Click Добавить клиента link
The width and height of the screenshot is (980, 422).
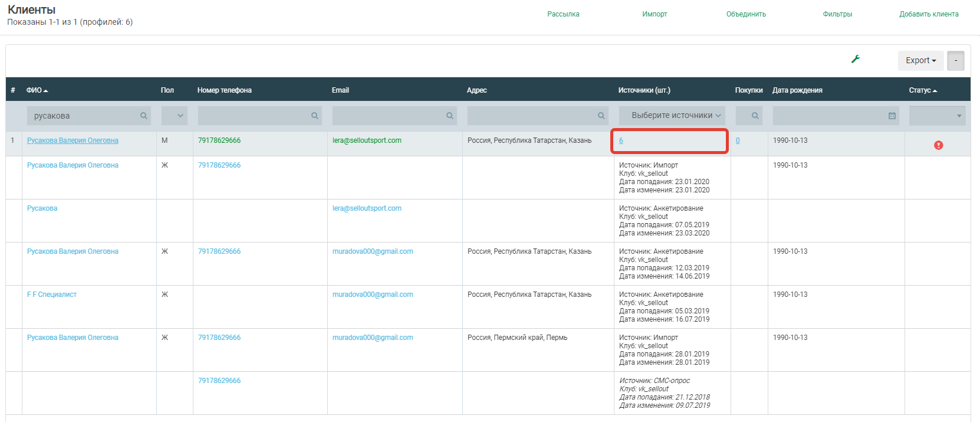pyautogui.click(x=929, y=14)
